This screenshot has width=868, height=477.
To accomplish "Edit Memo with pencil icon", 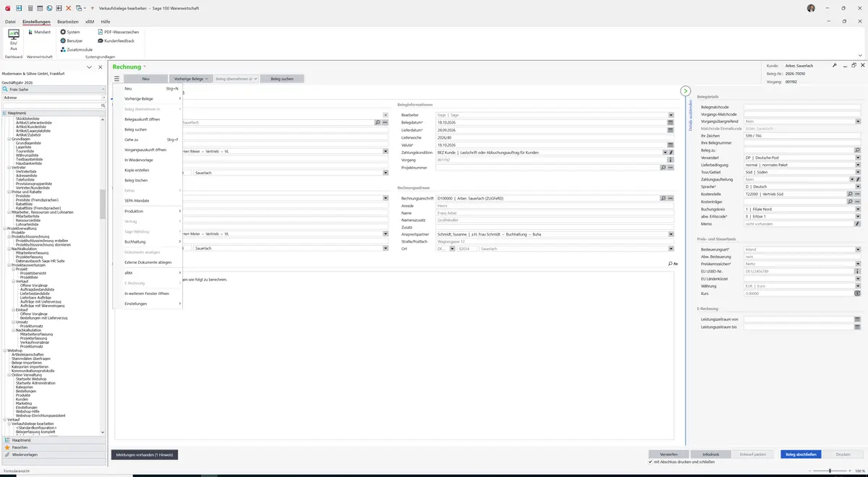I will pos(858,224).
